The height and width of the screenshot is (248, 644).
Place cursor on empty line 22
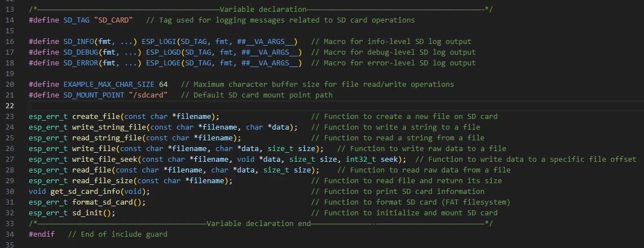pos(169,106)
